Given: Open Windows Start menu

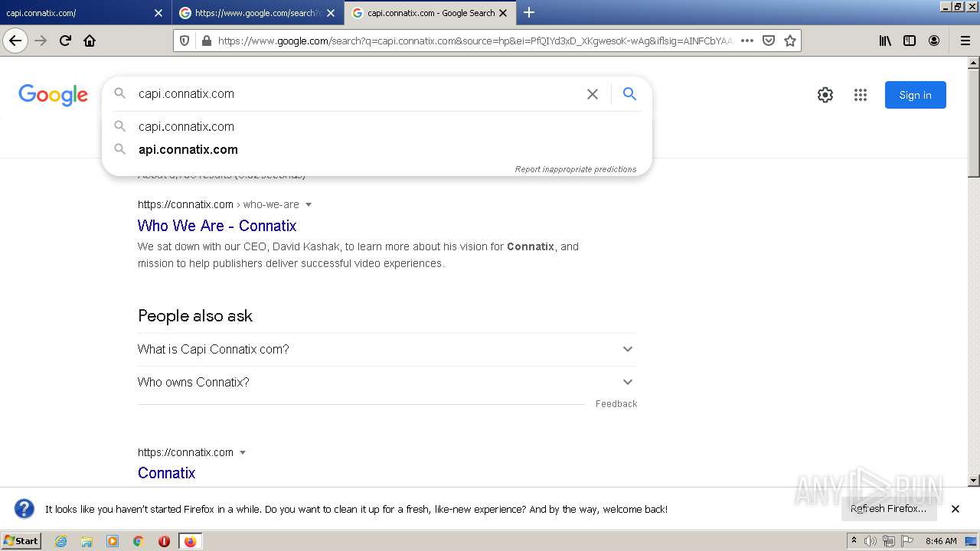Looking at the screenshot, I should [x=21, y=541].
